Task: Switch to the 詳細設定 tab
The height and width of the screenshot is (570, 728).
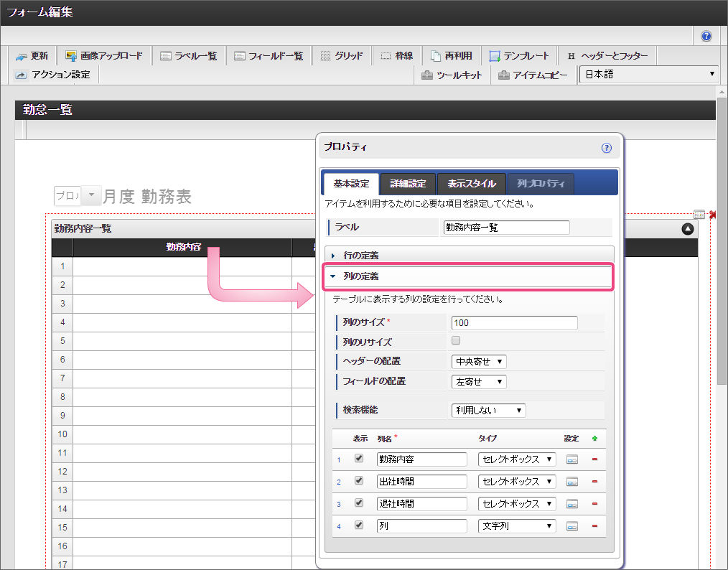Action: [x=407, y=184]
